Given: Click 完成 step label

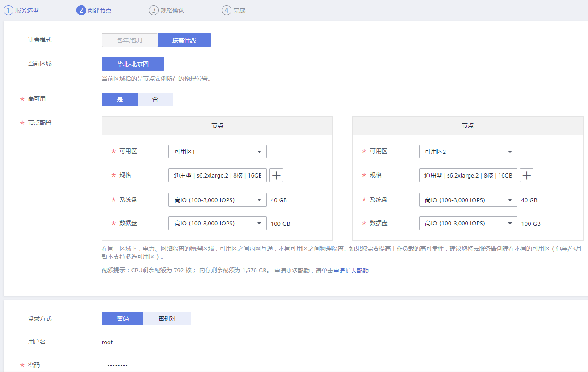Looking at the screenshot, I should point(239,10).
